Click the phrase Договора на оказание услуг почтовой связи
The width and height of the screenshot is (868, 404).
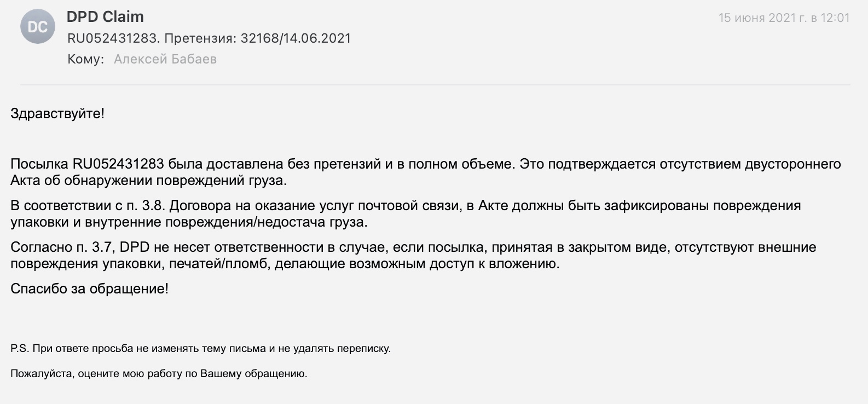(x=314, y=206)
